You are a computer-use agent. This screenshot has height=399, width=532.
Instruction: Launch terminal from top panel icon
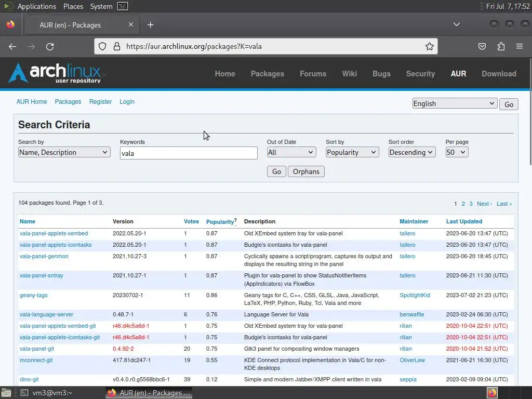(x=123, y=6)
